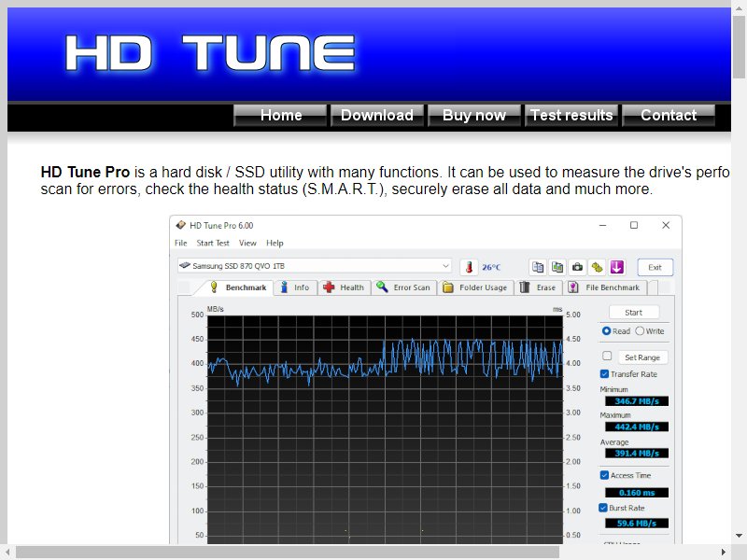The width and height of the screenshot is (747, 560).
Task: Switch to the Folder Usage tab
Action: coord(475,287)
